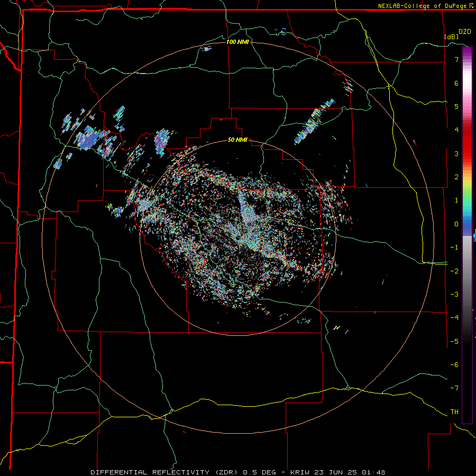Click the 3 tick label on the scale

coord(456,153)
